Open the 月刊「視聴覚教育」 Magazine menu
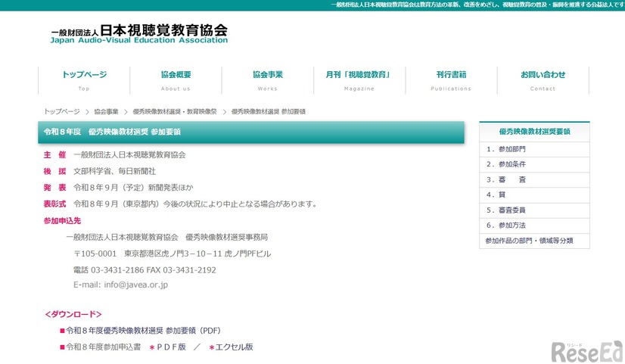 coord(359,80)
